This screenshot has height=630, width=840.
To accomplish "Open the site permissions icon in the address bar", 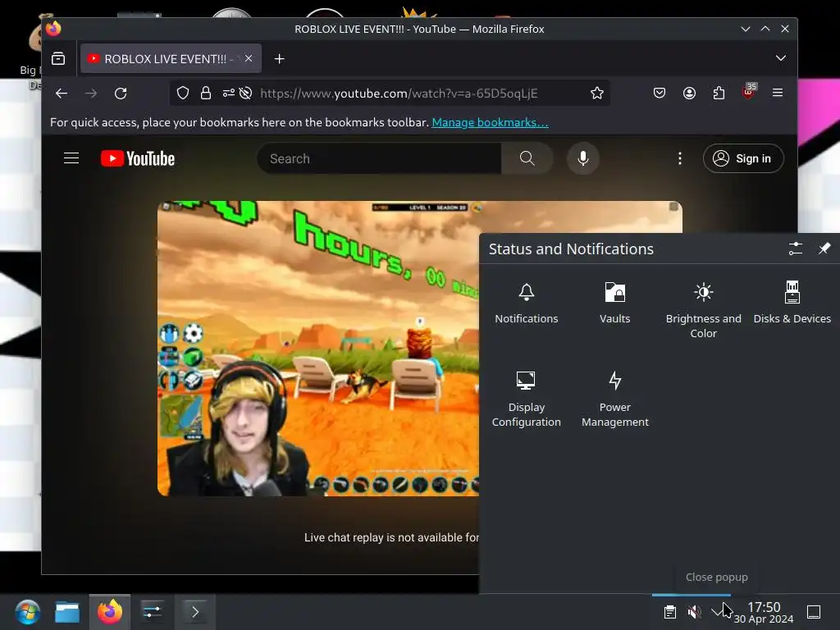I will click(x=229, y=94).
